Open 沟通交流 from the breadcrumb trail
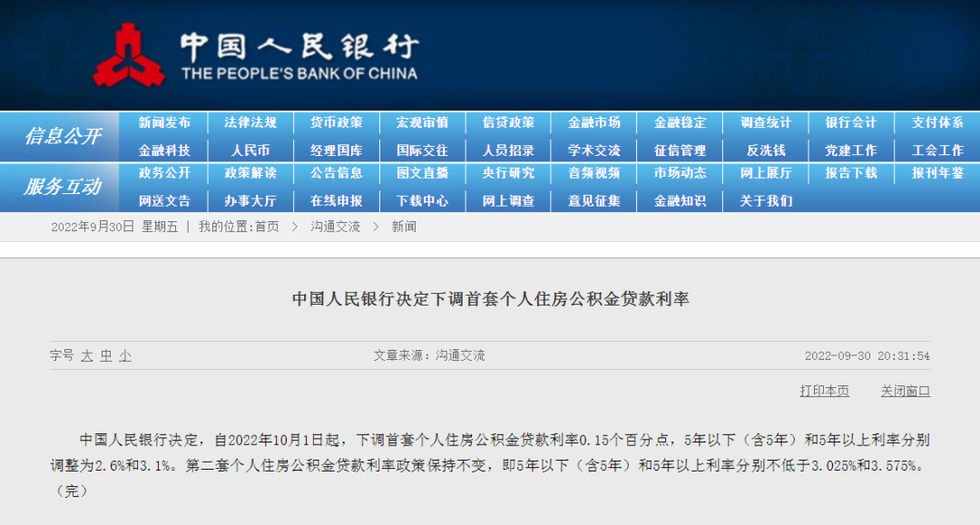This screenshot has width=980, height=525. click(337, 229)
